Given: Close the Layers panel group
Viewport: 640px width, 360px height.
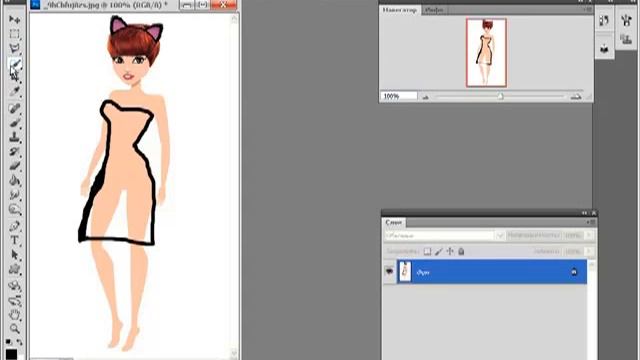Looking at the screenshot, I should [593, 213].
